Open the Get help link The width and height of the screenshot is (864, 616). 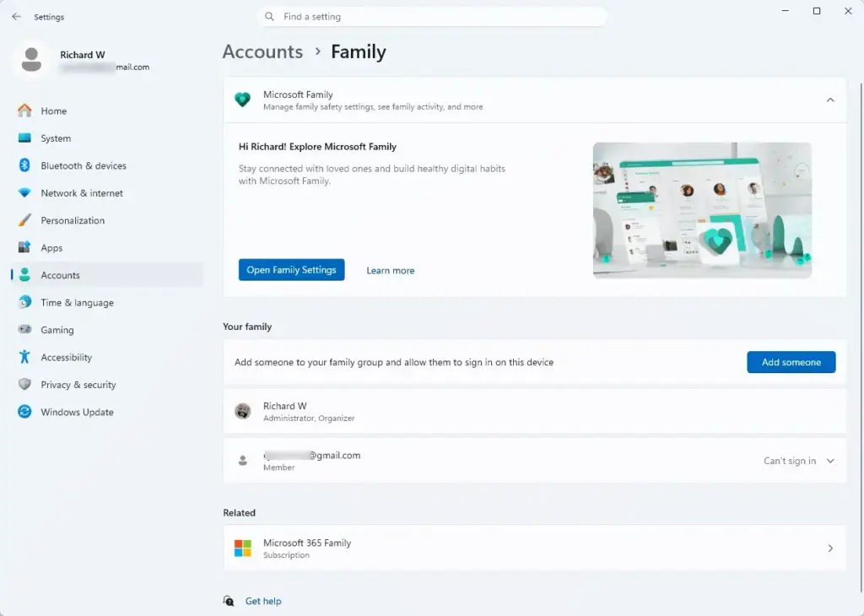[x=263, y=601]
